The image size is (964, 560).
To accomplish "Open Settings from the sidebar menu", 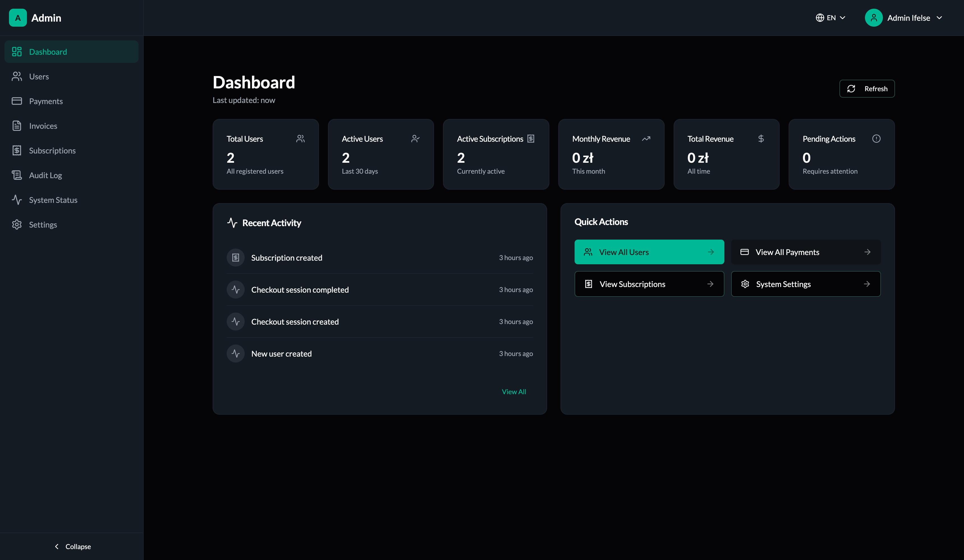I will point(72,224).
